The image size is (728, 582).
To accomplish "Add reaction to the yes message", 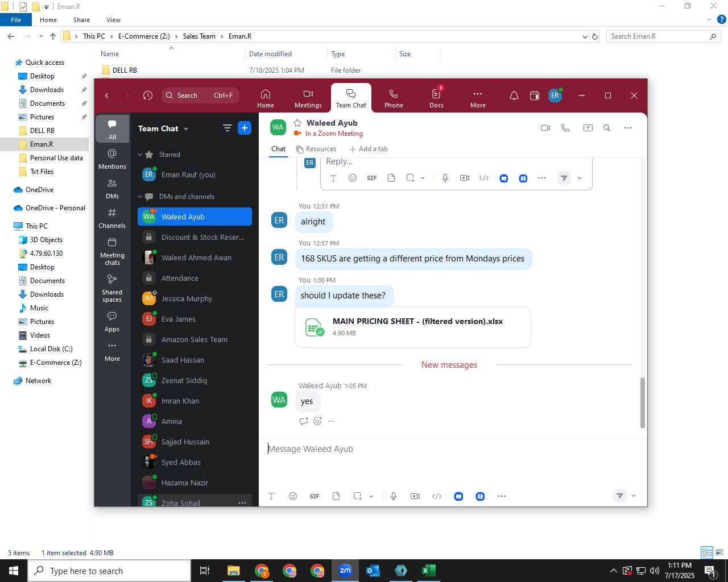I will tap(317, 421).
